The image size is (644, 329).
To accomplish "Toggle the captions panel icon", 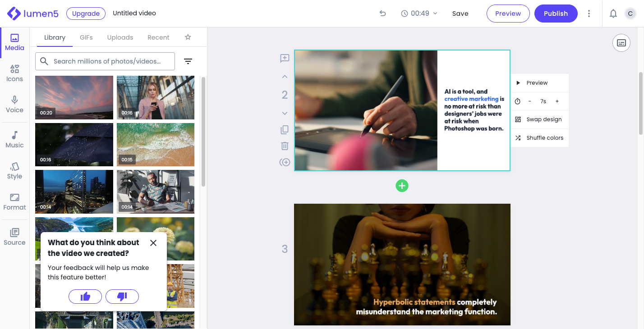I will (x=621, y=43).
